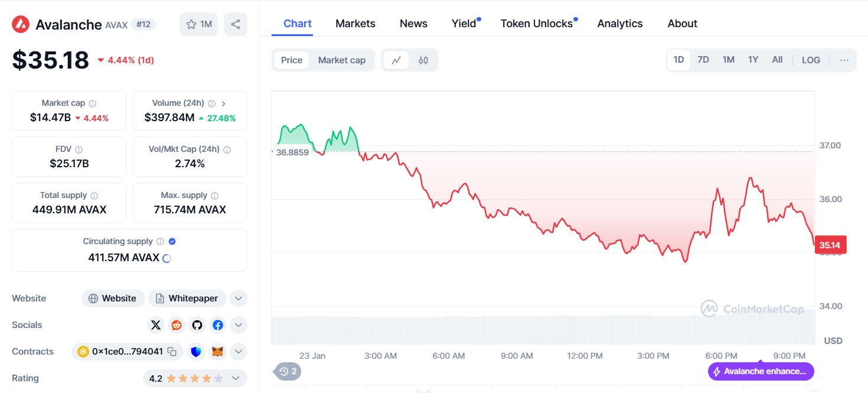The width and height of the screenshot is (868, 393).
Task: Add Avalanche to watchlist with star button
Action: (198, 24)
